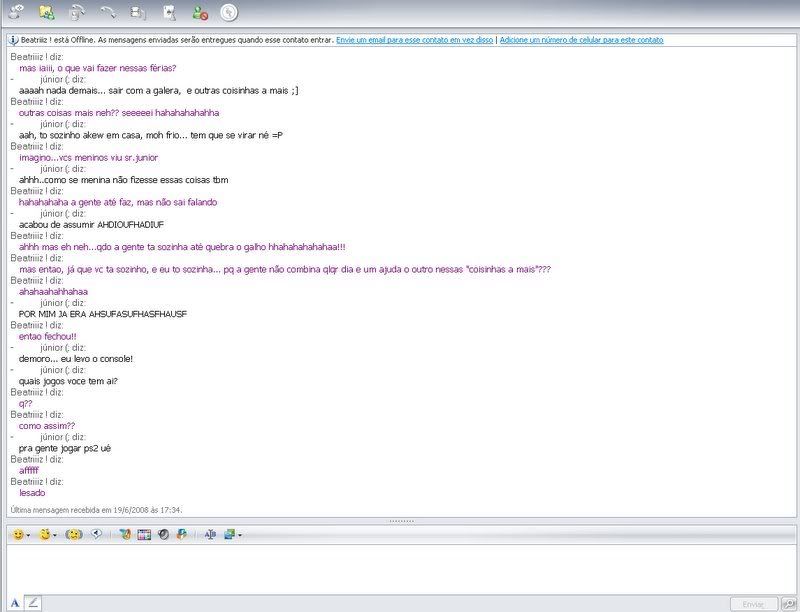Screen dimensions: 800x612
Task: Click the dotted pane resize divider
Action: (400, 521)
